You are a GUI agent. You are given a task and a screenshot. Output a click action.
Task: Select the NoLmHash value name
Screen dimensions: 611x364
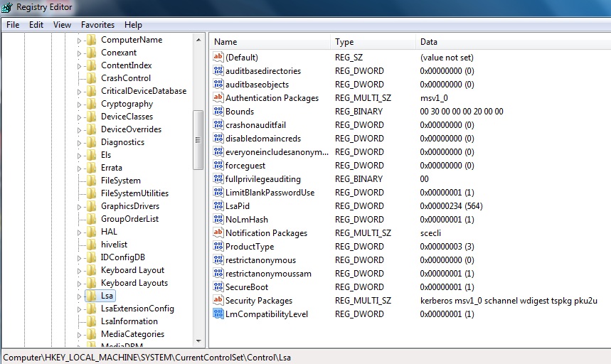point(247,220)
